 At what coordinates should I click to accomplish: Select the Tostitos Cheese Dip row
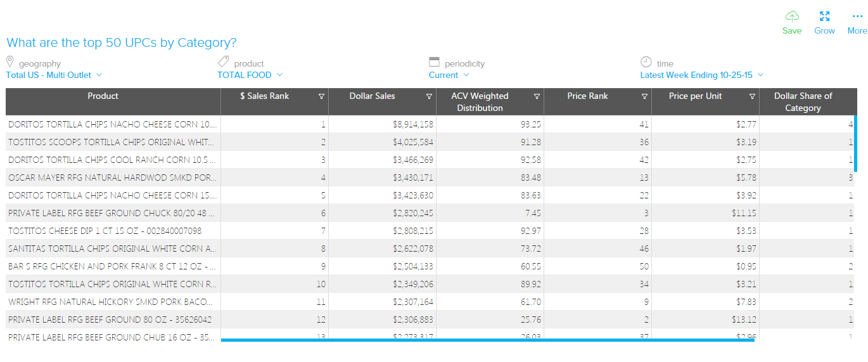tap(105, 231)
